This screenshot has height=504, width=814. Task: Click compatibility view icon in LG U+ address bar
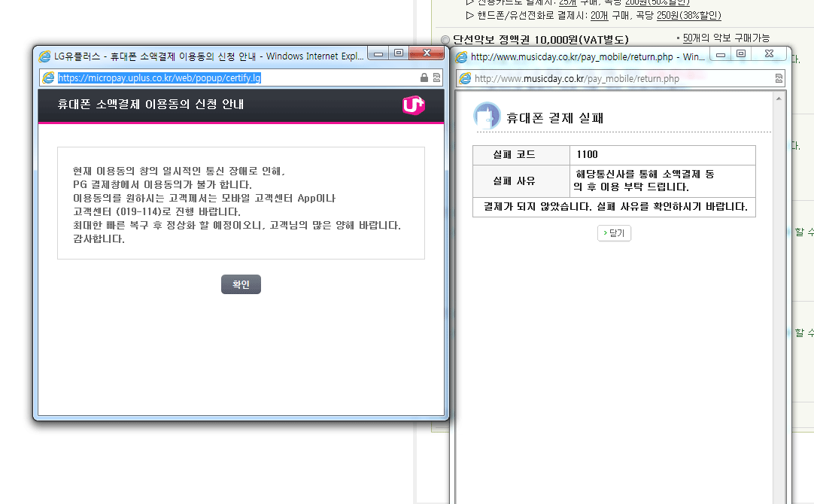click(x=436, y=78)
